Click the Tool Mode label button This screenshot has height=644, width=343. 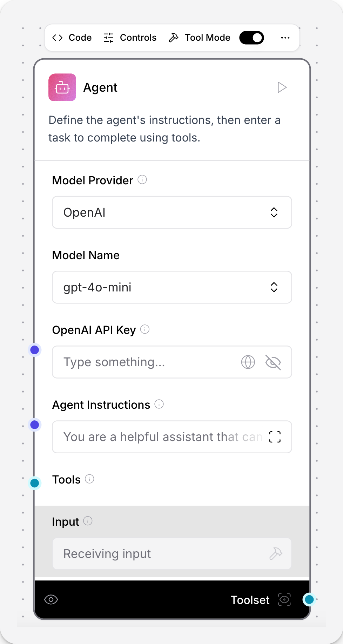click(x=200, y=38)
